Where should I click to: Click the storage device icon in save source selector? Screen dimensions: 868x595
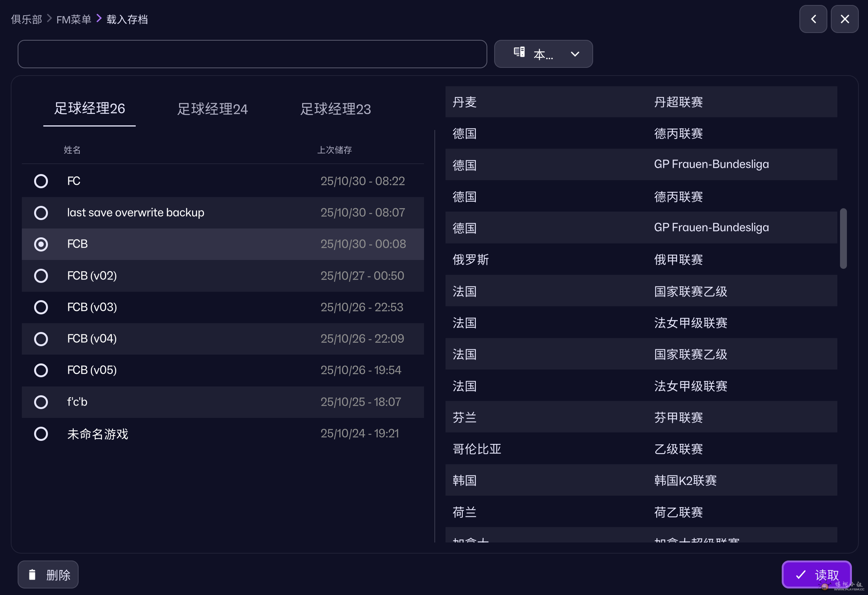[519, 52]
